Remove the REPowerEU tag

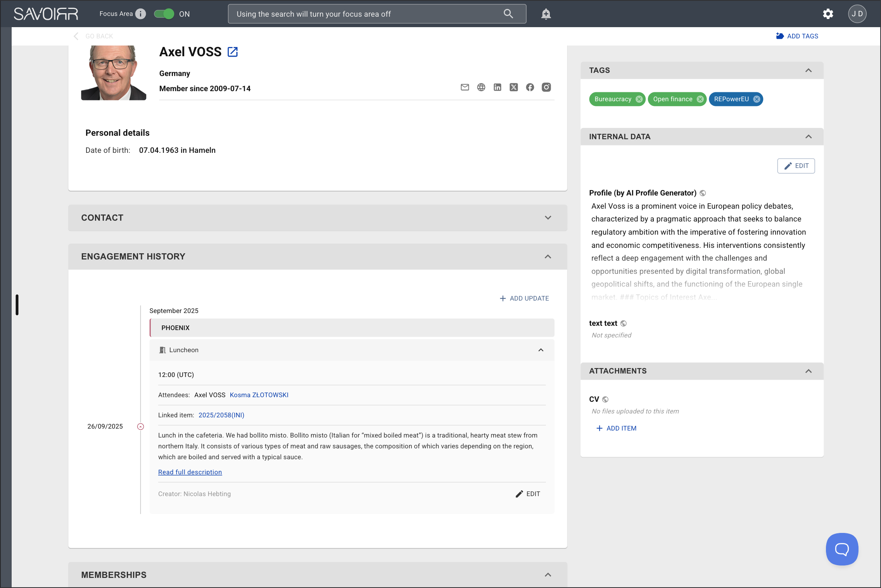757,99
